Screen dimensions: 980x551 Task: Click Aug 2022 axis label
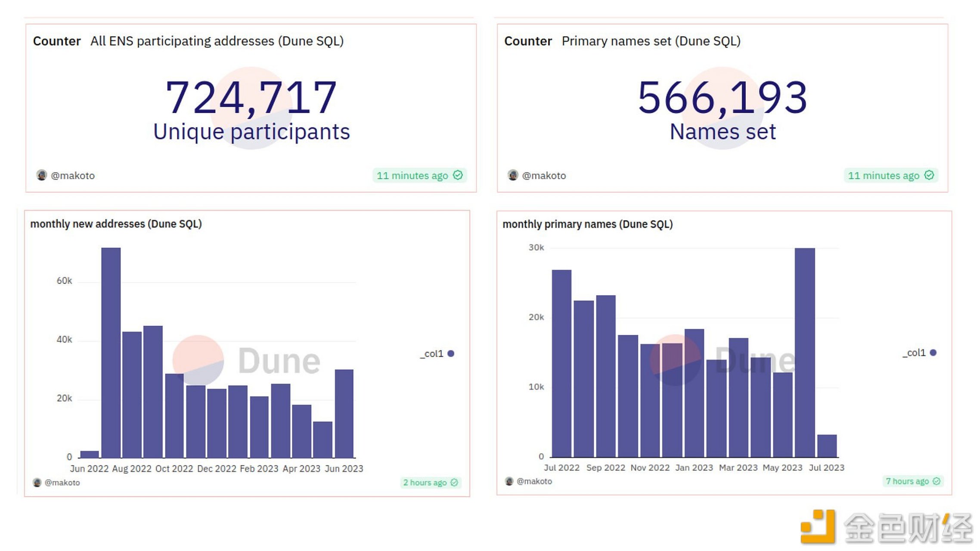(132, 469)
